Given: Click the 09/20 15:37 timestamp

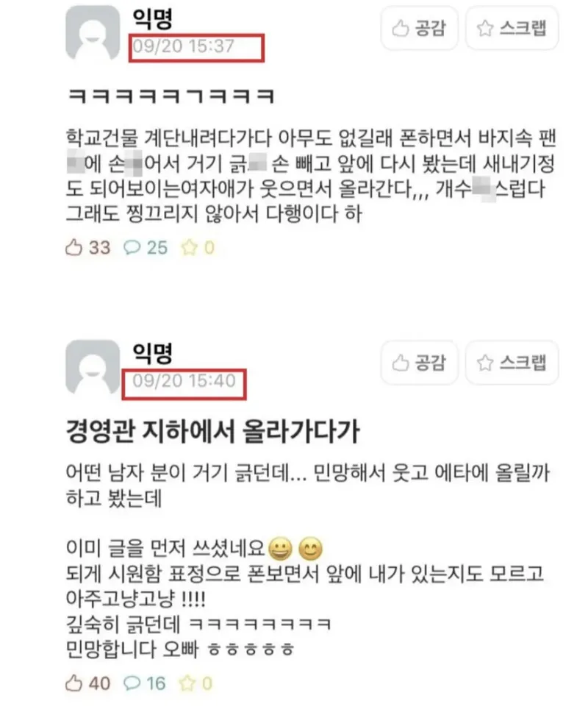Looking at the screenshot, I should [x=183, y=46].
